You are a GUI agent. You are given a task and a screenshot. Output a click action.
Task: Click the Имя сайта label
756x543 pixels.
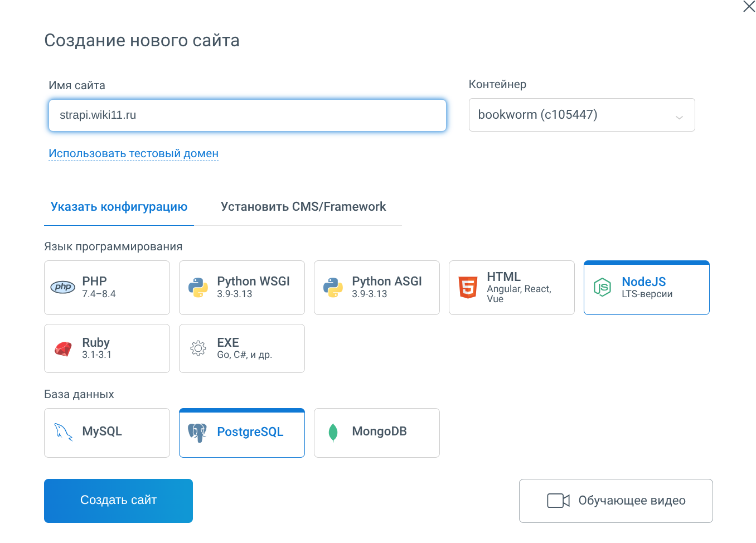77,85
